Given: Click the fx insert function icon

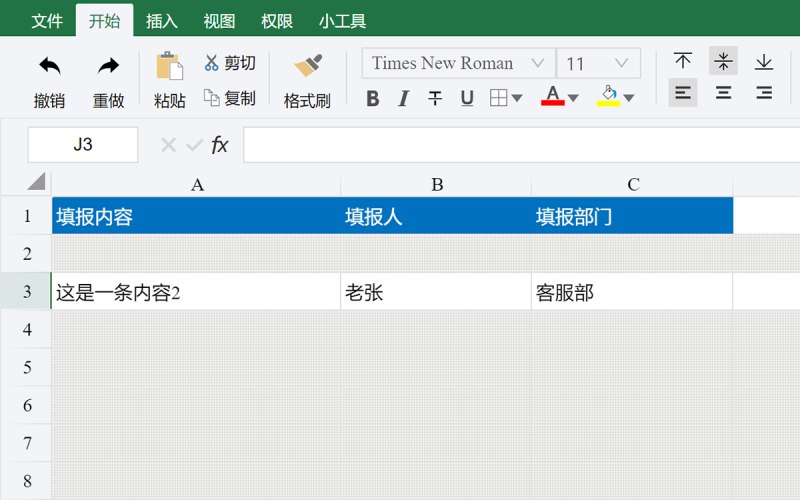Looking at the screenshot, I should pos(219,145).
